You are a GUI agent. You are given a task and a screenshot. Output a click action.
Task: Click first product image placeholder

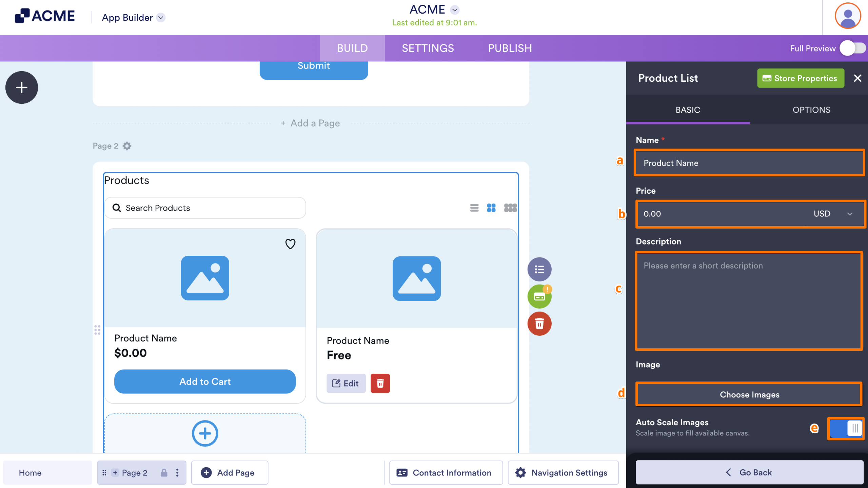pyautogui.click(x=205, y=278)
